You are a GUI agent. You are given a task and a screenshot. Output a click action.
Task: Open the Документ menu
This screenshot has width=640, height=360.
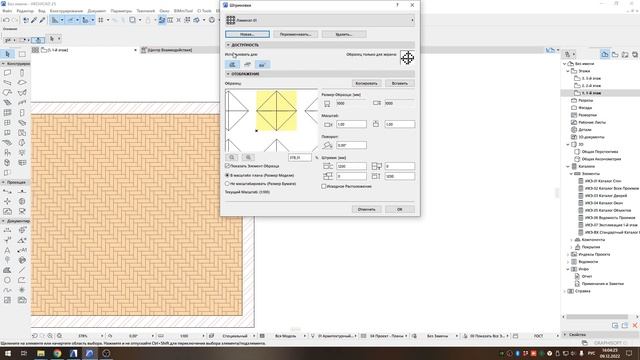(97, 11)
